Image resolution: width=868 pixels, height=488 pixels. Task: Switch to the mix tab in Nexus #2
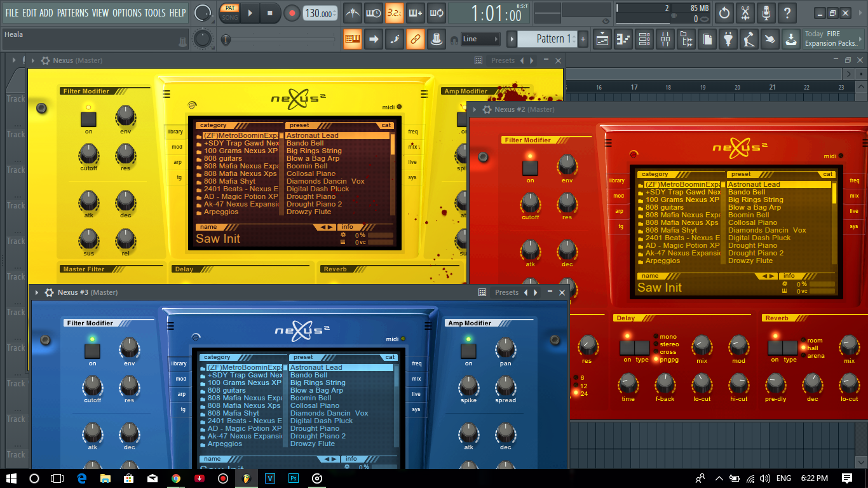(854, 196)
